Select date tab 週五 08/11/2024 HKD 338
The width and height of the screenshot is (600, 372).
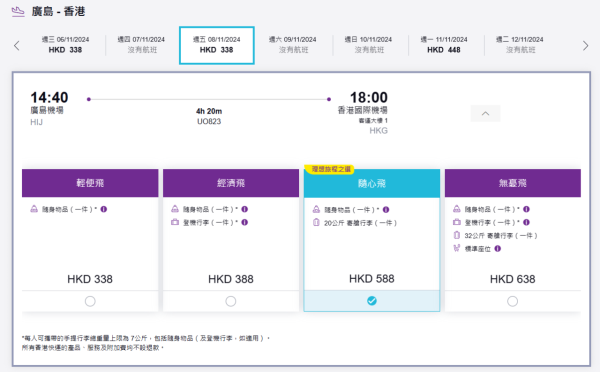click(x=217, y=45)
